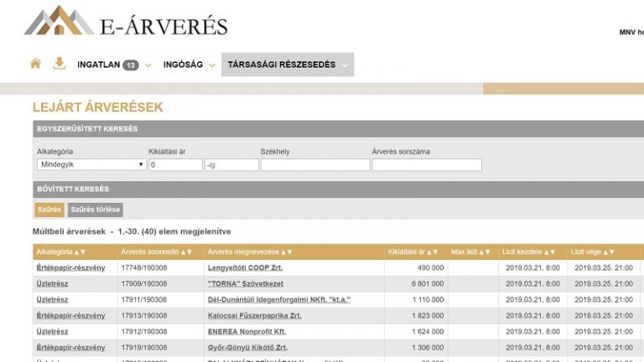Click Üzletrész in ENEREA row
Viewport: 644px width, 362px height.
52,332
